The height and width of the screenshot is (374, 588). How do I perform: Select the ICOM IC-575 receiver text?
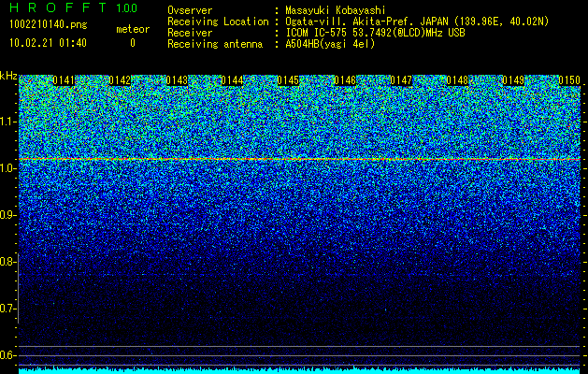(x=375, y=33)
